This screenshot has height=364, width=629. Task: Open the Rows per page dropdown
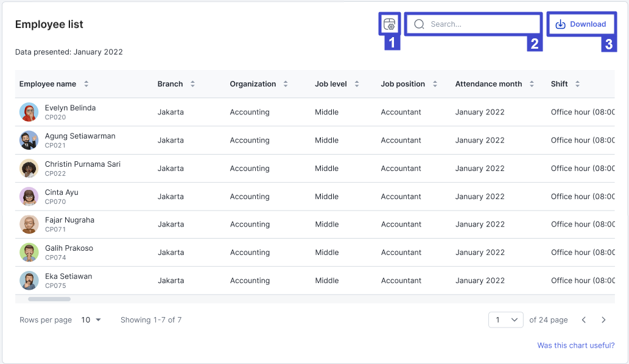pyautogui.click(x=91, y=320)
